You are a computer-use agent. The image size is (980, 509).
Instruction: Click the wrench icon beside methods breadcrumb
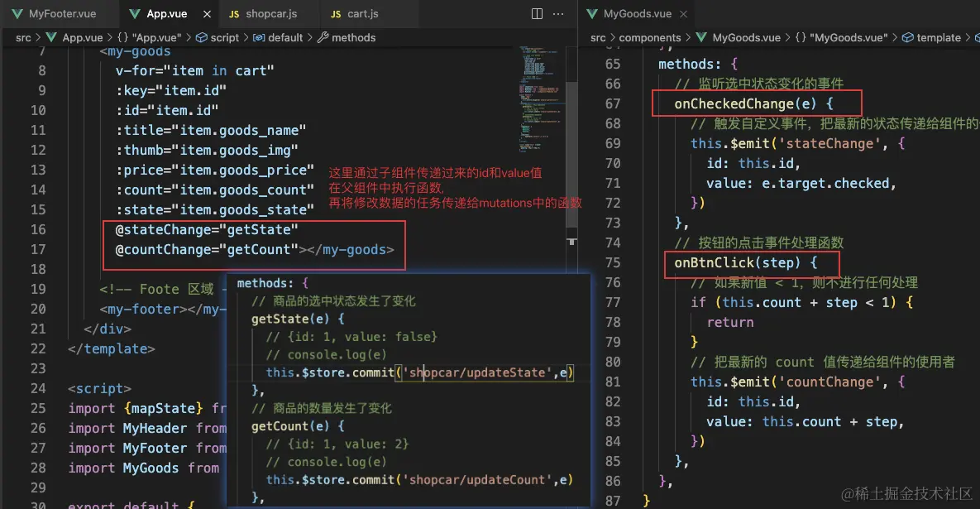(323, 37)
